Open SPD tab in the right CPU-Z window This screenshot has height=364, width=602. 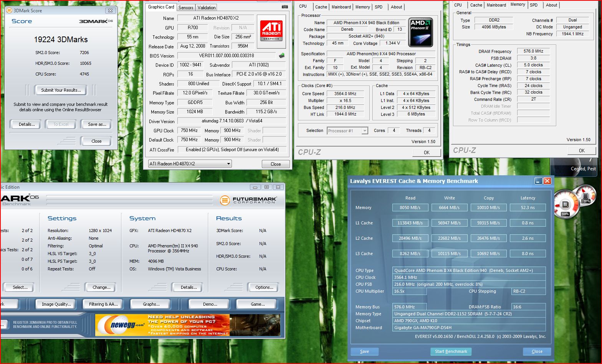pos(534,5)
